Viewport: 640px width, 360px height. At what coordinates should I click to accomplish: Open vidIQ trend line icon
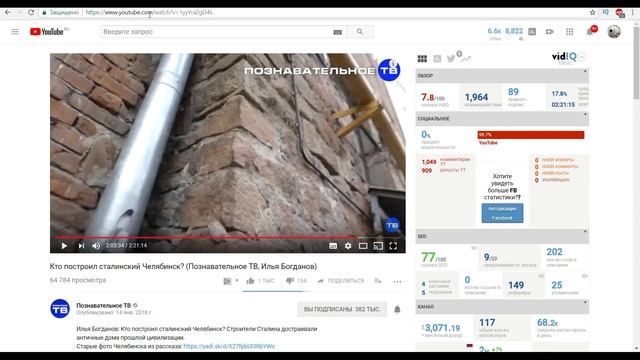(x=466, y=59)
